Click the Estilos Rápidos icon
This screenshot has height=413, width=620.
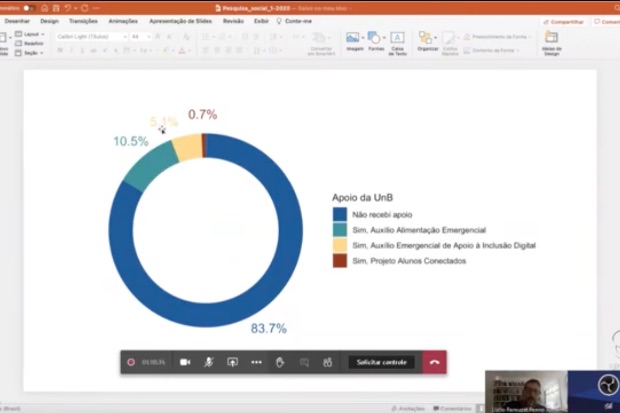click(x=450, y=43)
